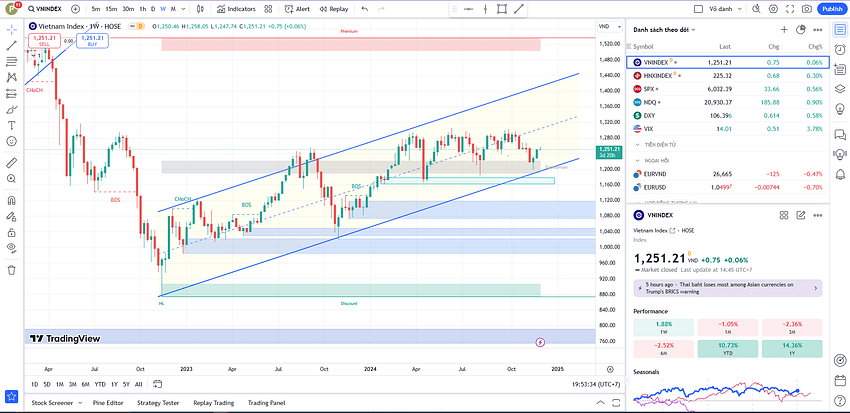Click the blue Publish button
The image size is (850, 413).
tap(831, 8)
